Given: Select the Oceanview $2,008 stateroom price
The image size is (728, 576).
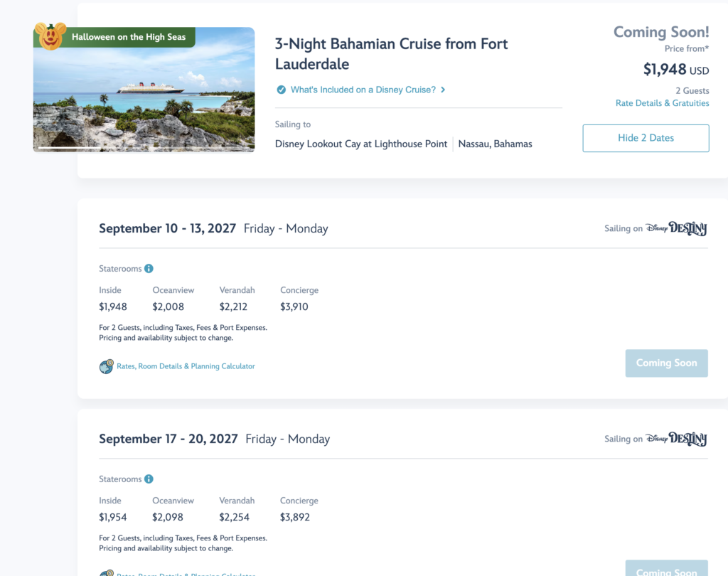Looking at the screenshot, I should click(x=168, y=306).
